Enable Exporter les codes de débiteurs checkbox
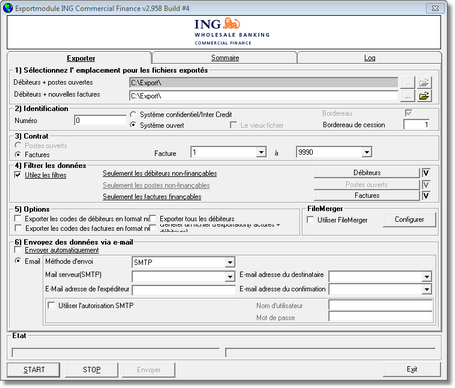 pyautogui.click(x=18, y=219)
